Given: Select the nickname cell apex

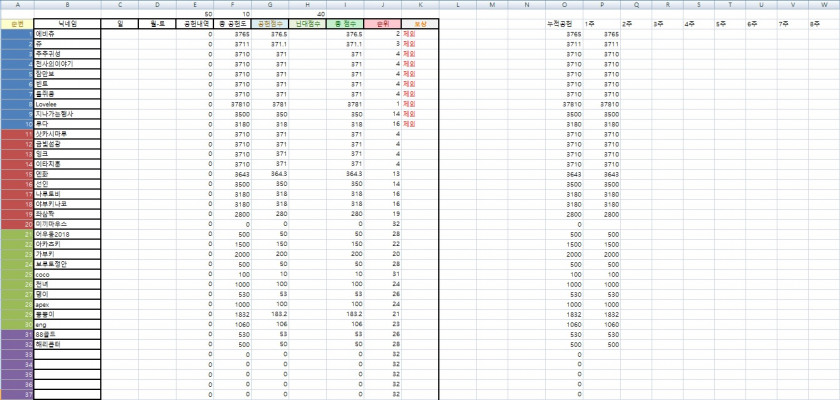Looking at the screenshot, I should 67,303.
